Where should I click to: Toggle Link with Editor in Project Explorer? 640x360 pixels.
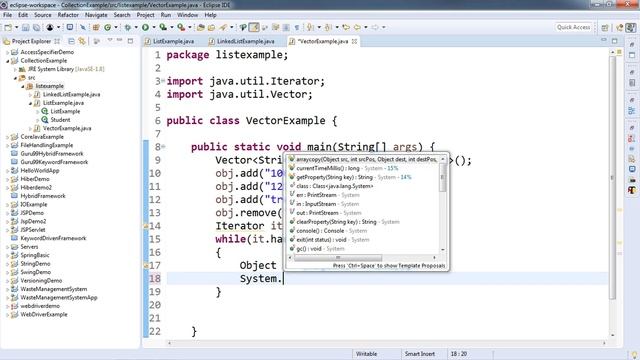click(x=82, y=41)
